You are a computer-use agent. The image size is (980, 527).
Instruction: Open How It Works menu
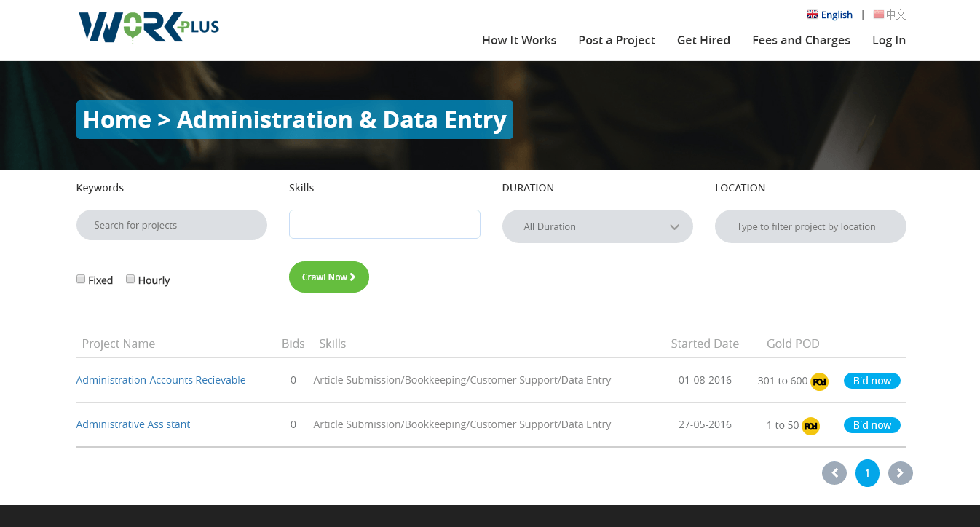[x=519, y=40]
